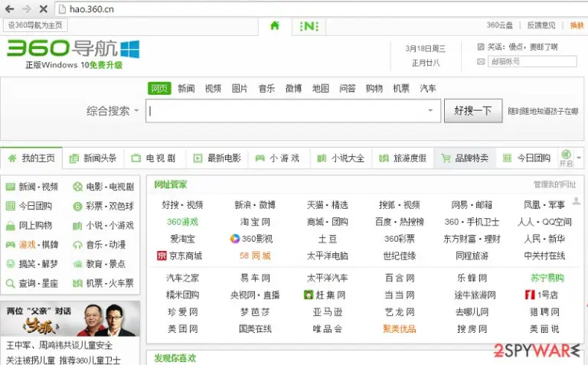588x365 pixels.
Task: Open the 淘宝网 link
Action: pos(255,222)
